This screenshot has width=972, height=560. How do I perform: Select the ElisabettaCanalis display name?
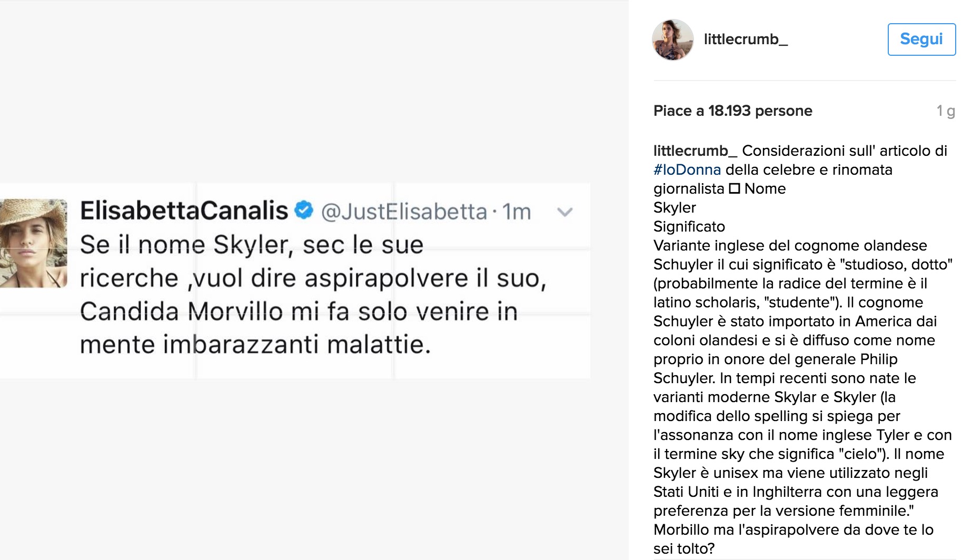click(x=184, y=211)
